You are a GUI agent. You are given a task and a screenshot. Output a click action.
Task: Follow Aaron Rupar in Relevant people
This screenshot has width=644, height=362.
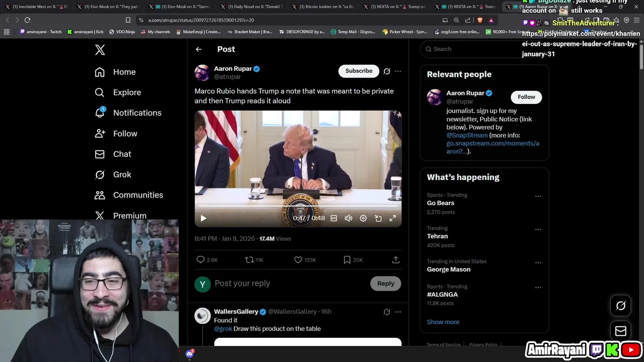(x=526, y=97)
